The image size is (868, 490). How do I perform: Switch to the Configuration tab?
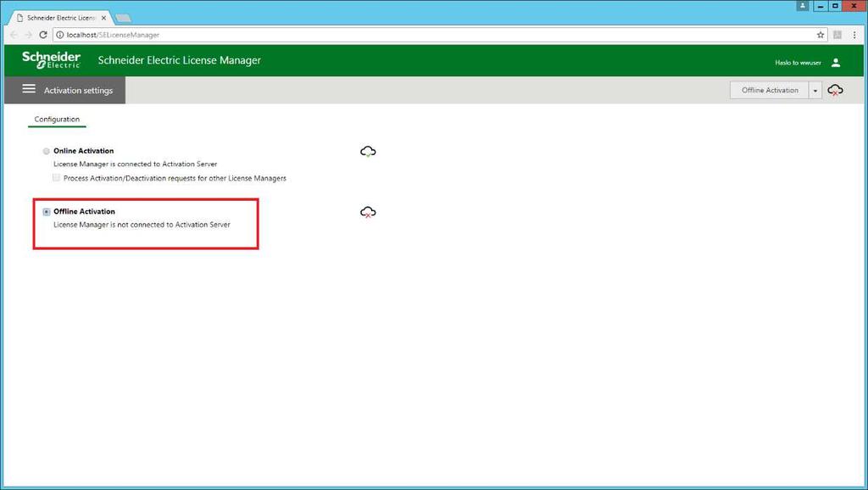[x=57, y=119]
